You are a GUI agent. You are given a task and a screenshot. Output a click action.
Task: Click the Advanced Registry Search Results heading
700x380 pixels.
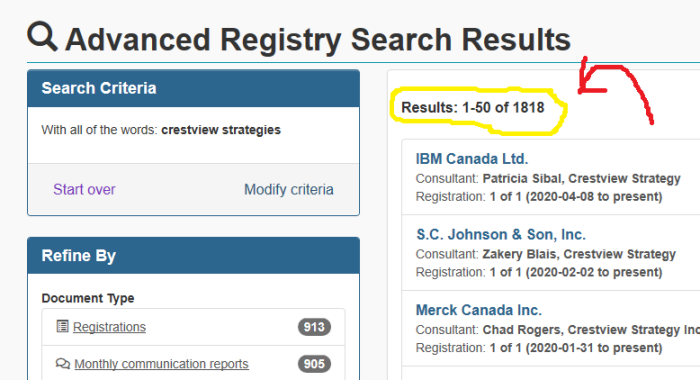(x=317, y=40)
